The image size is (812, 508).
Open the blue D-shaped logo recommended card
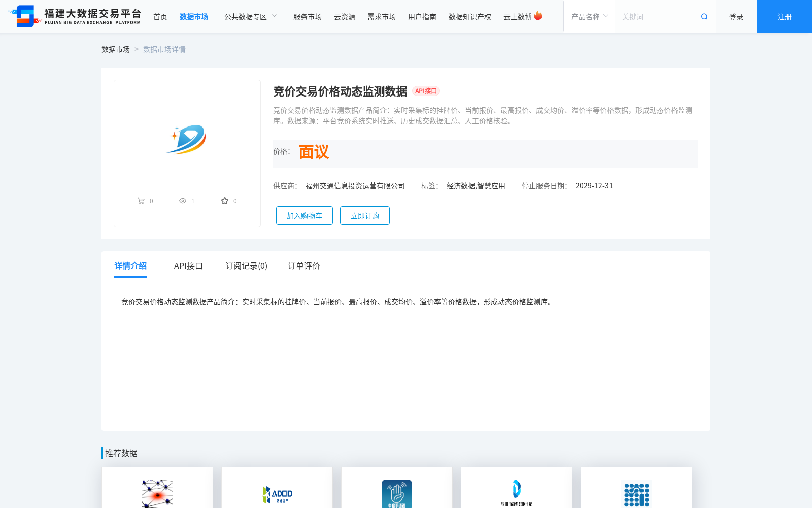[x=517, y=488]
